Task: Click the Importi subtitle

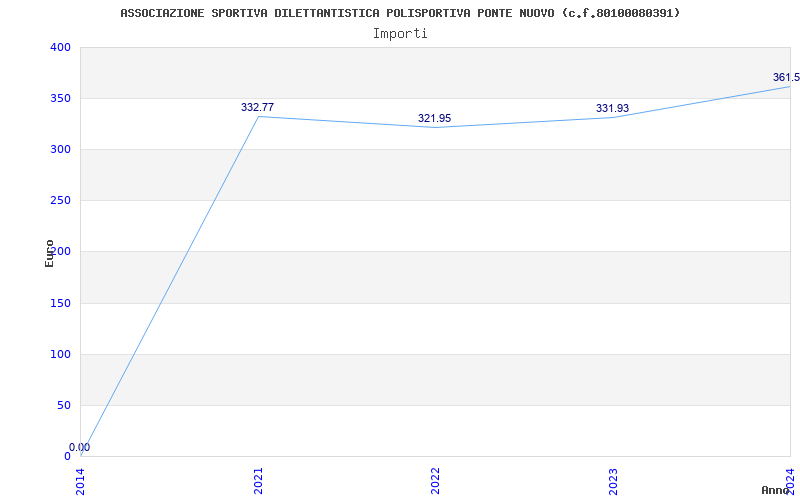Action: point(400,33)
